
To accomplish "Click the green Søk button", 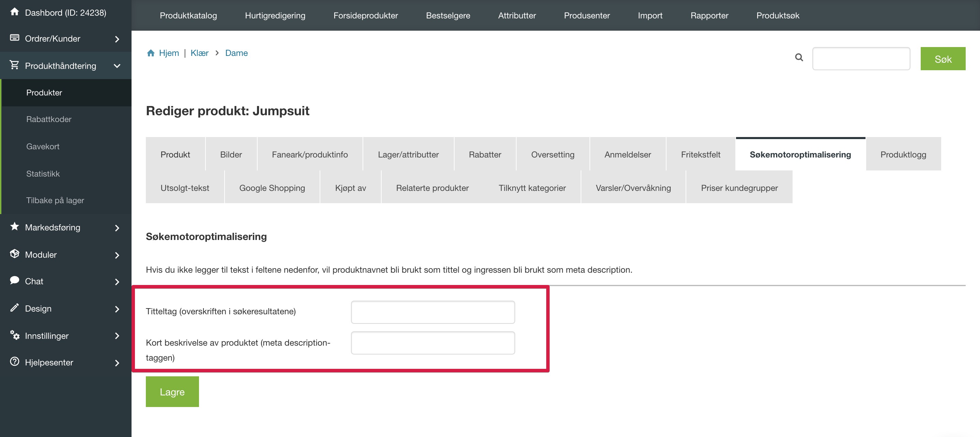I will [x=943, y=59].
